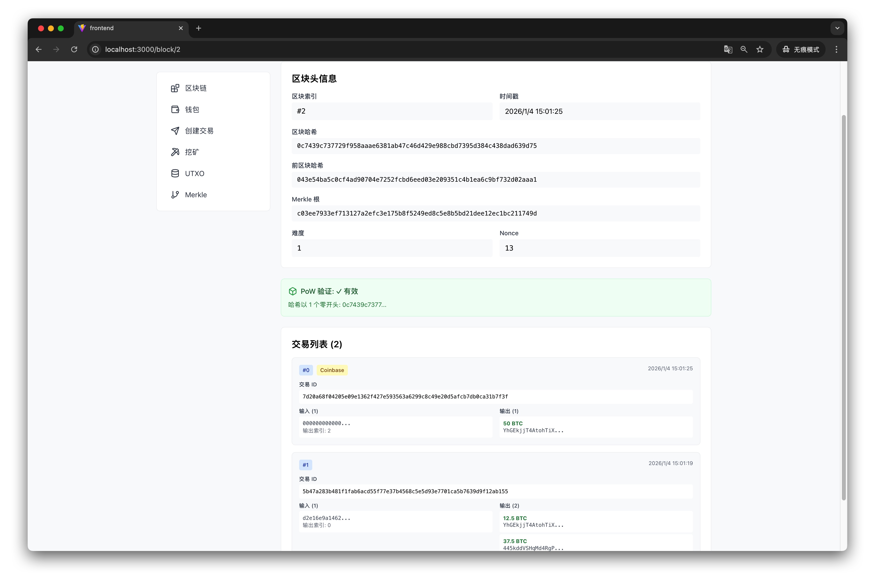Click the UTXO database icon
875x588 pixels.
point(175,173)
